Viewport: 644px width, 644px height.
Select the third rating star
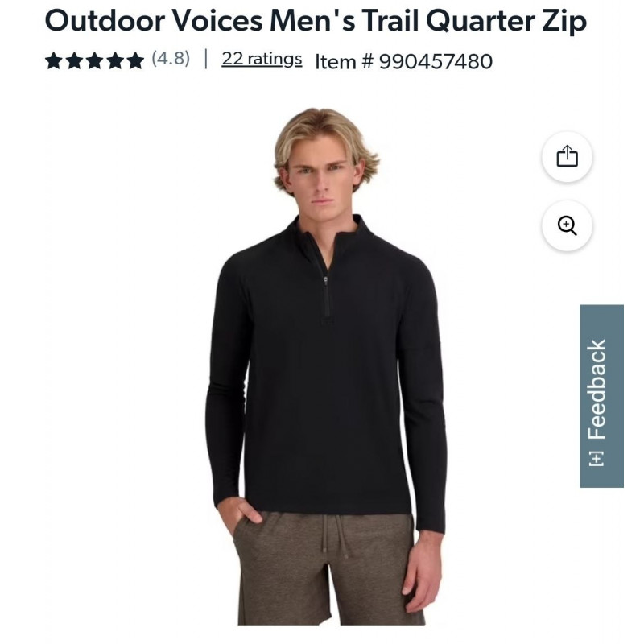pos(94,60)
